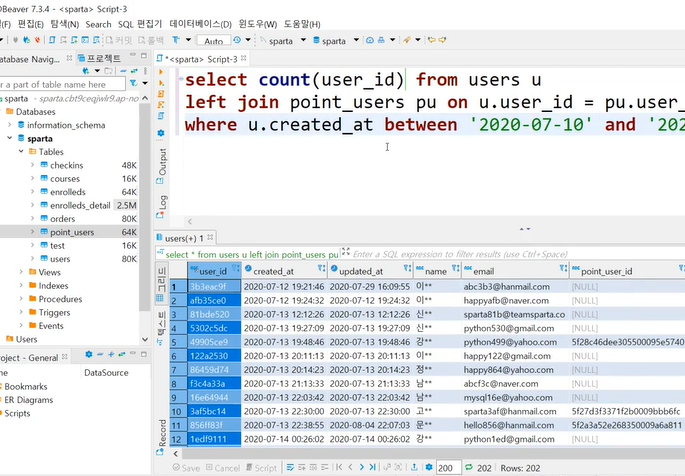Switch results to Text view
The height and width of the screenshot is (476, 685).
pyautogui.click(x=161, y=328)
